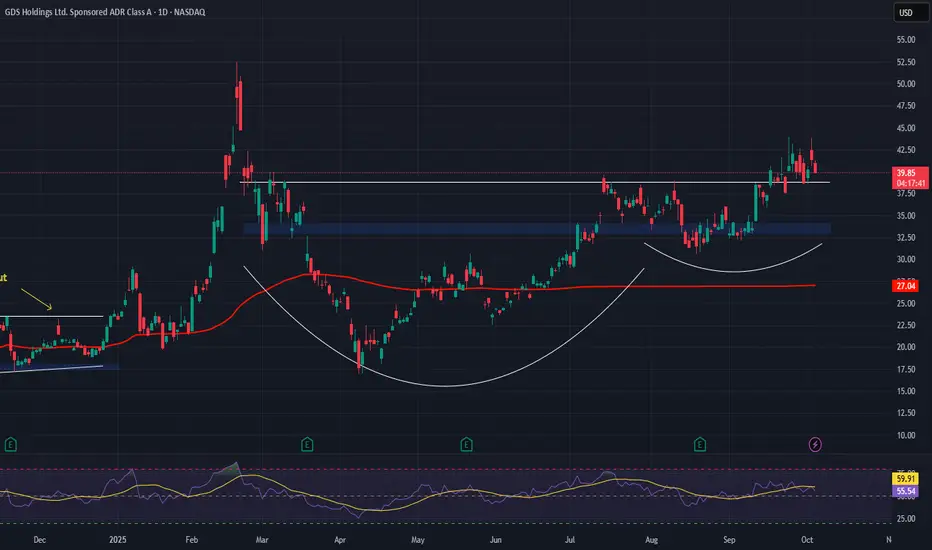This screenshot has width=932, height=550.
Task: Click the RSI pane 25.00 axis label
Action: (x=906, y=518)
